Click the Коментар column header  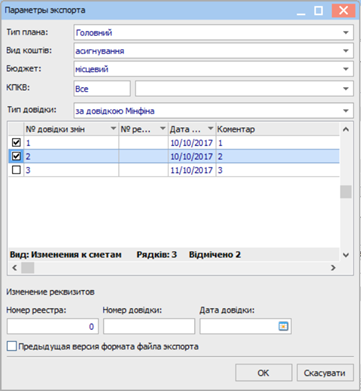(x=236, y=129)
